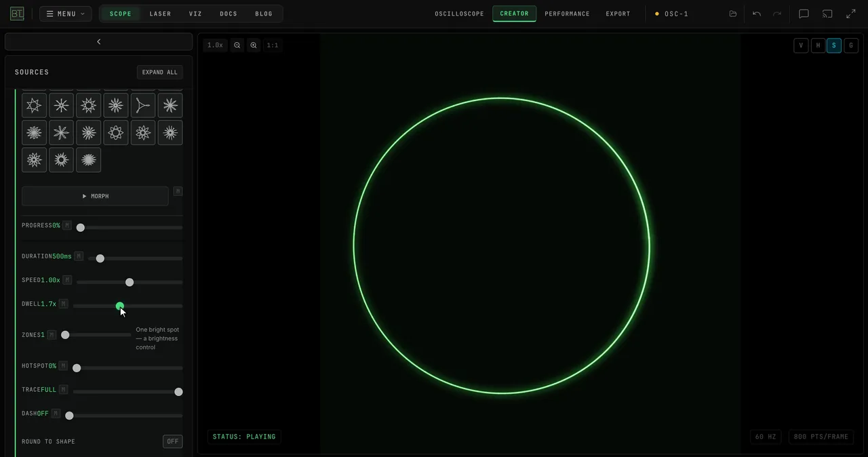Enter fullscreen with the expand arrows icon

[x=851, y=14]
